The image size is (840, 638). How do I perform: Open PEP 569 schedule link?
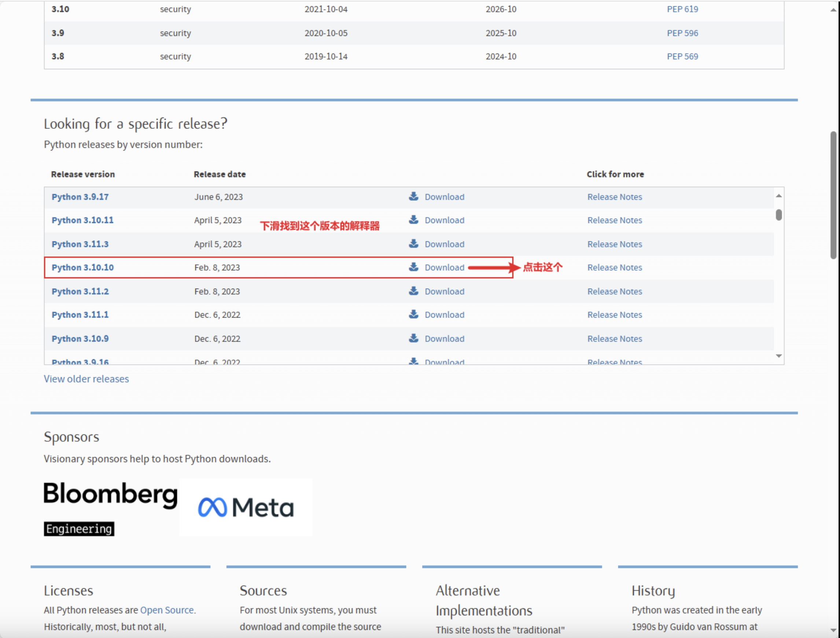pyautogui.click(x=682, y=56)
